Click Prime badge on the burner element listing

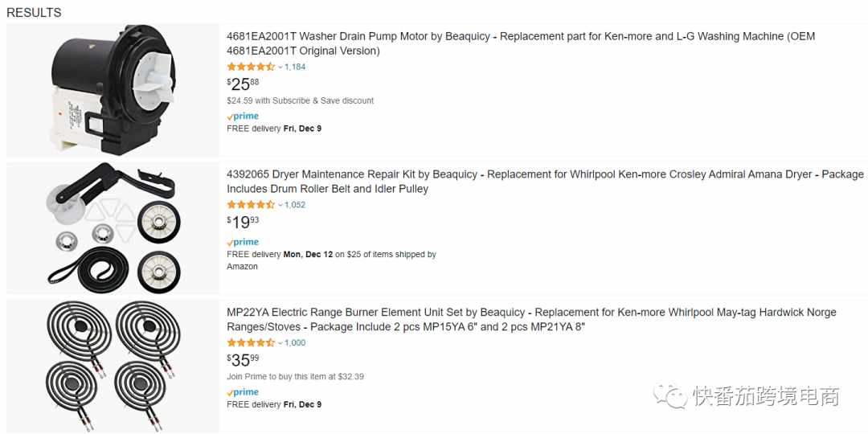tap(243, 392)
